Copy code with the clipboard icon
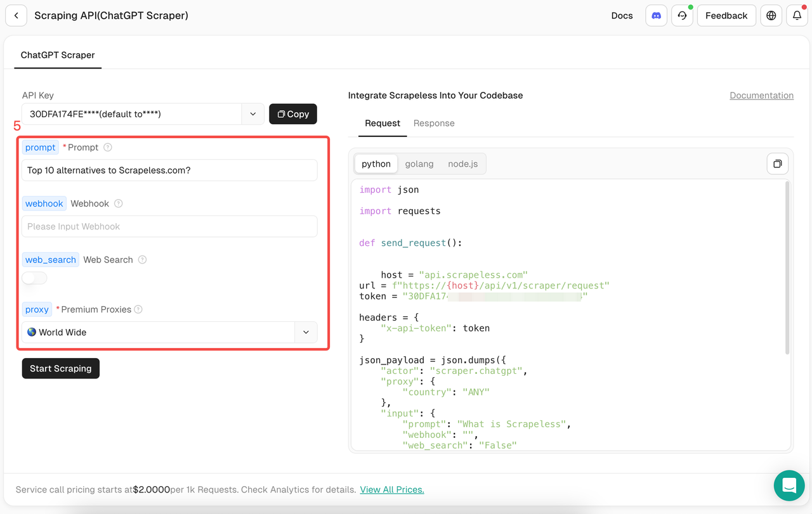This screenshot has height=514, width=812. 777,164
